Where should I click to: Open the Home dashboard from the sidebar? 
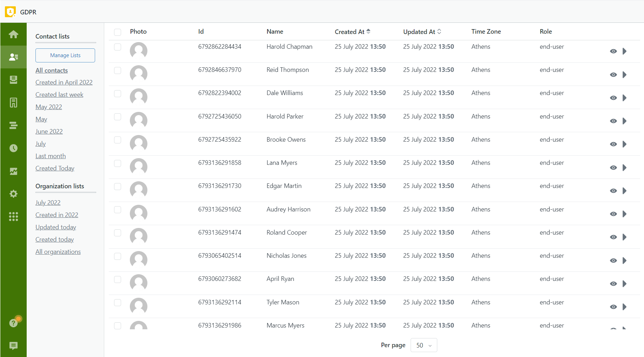pyautogui.click(x=13, y=34)
